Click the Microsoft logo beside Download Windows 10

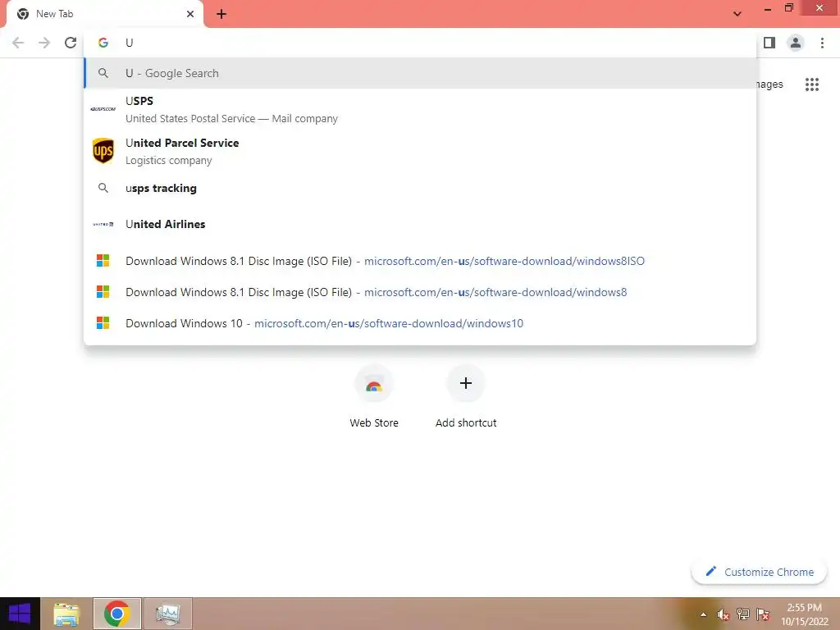pyautogui.click(x=103, y=323)
